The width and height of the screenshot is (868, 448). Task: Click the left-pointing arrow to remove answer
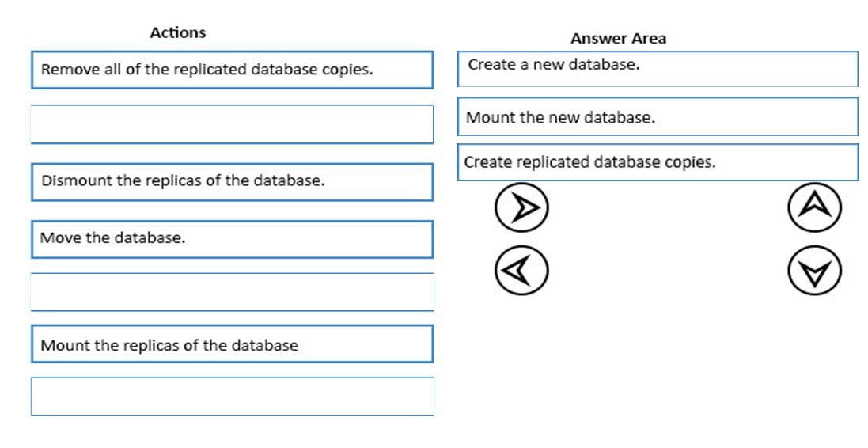pos(521,270)
